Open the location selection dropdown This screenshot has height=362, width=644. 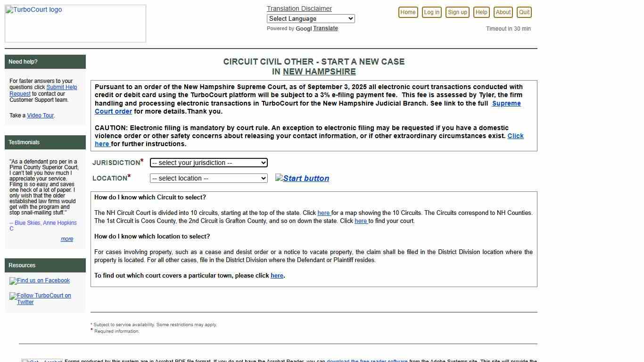tap(208, 178)
